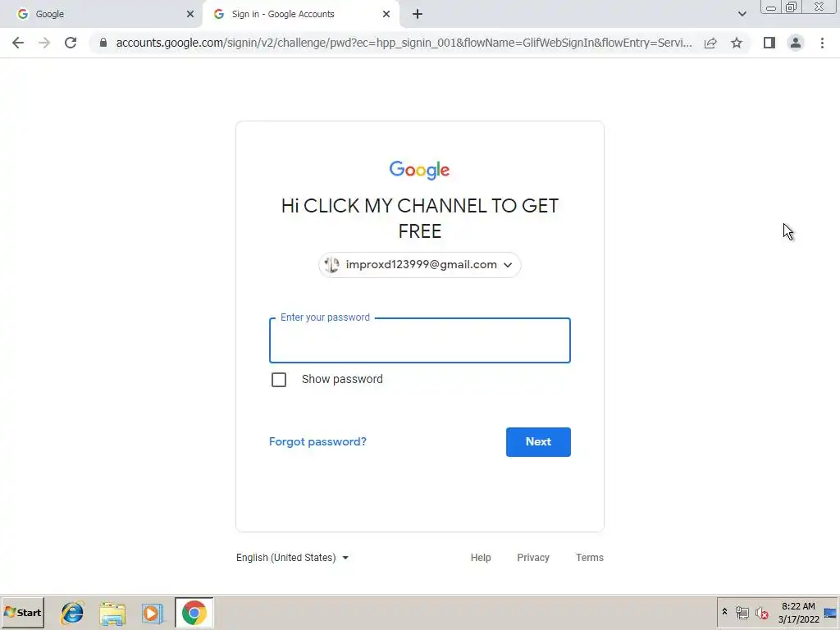Restore down the Chrome window
Viewport: 840px width, 630px height.
point(791,7)
